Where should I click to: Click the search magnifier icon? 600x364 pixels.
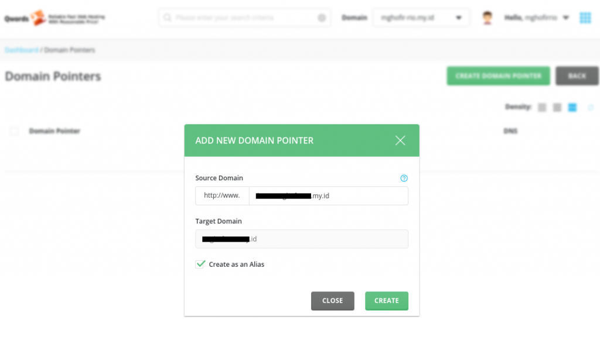pyautogui.click(x=169, y=18)
